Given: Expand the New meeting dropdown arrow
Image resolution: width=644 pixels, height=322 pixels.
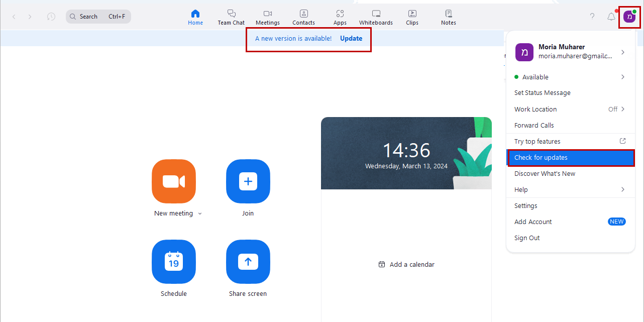Looking at the screenshot, I should click(200, 213).
